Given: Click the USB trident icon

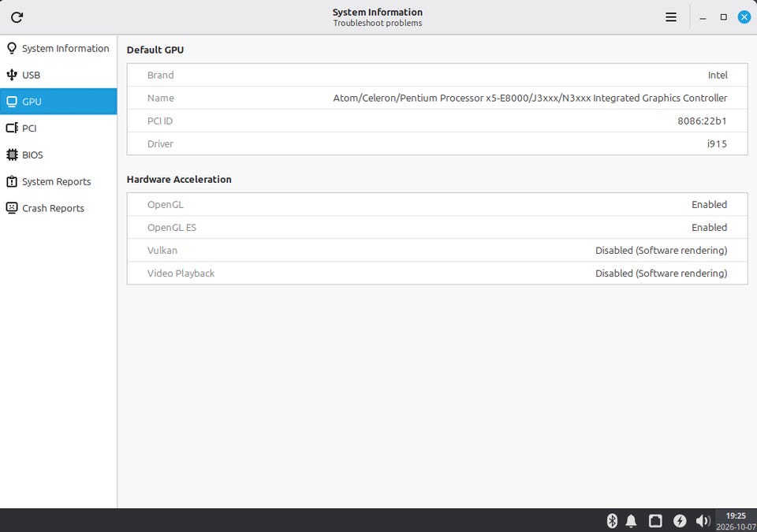Looking at the screenshot, I should (12, 75).
